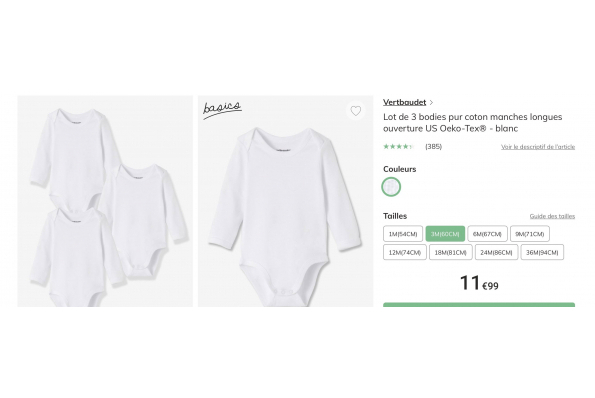Select the white color swatch
The width and height of the screenshot is (595, 398).
click(391, 187)
